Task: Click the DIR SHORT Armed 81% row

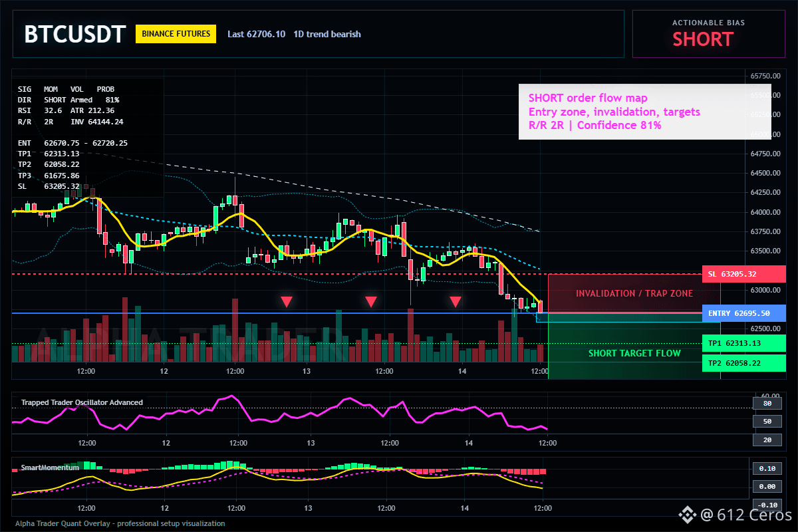Action: (68, 100)
